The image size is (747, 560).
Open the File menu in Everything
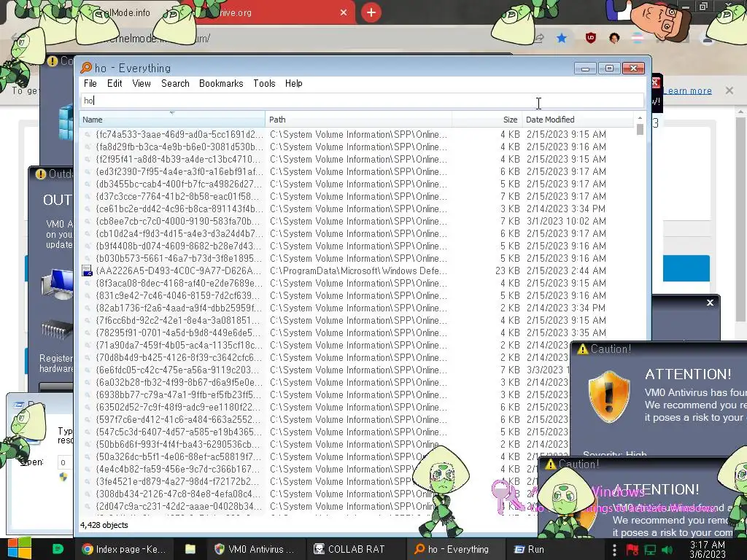(90, 83)
